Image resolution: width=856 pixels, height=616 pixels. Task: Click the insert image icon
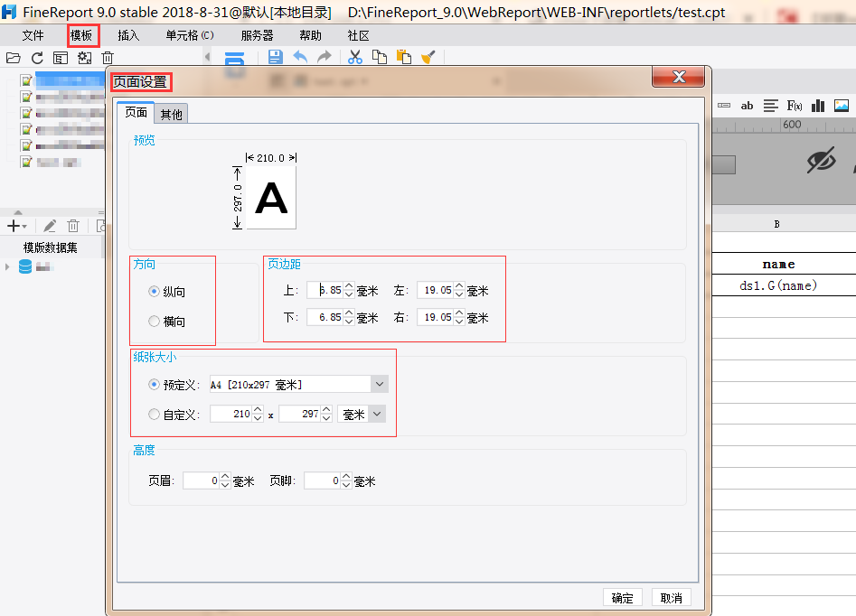coord(842,106)
